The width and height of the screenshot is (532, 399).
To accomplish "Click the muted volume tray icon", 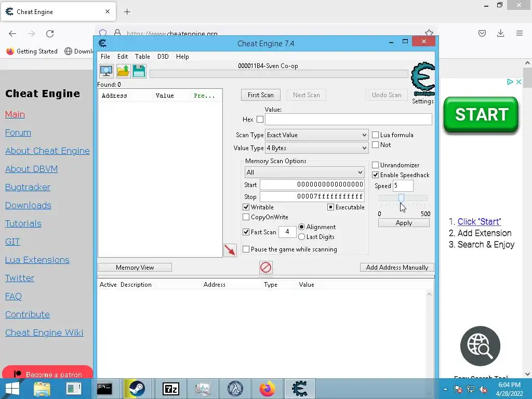I will pyautogui.click(x=483, y=389).
